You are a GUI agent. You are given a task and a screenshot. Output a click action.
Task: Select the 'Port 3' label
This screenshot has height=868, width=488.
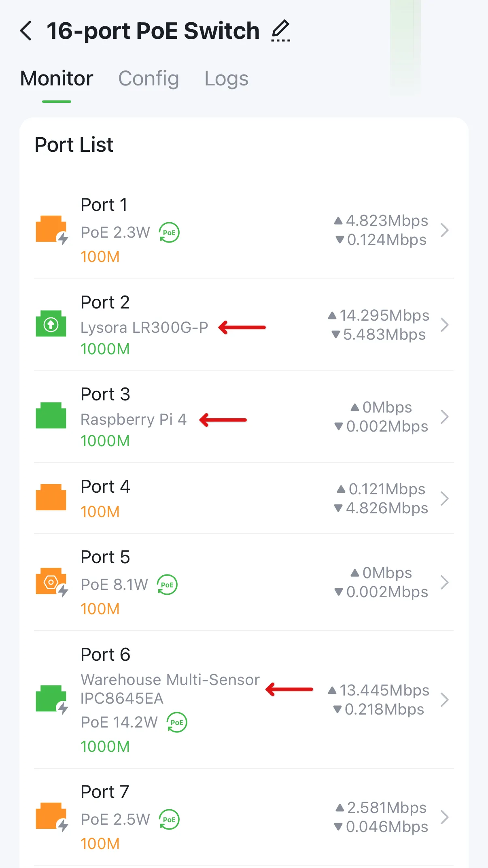click(105, 394)
